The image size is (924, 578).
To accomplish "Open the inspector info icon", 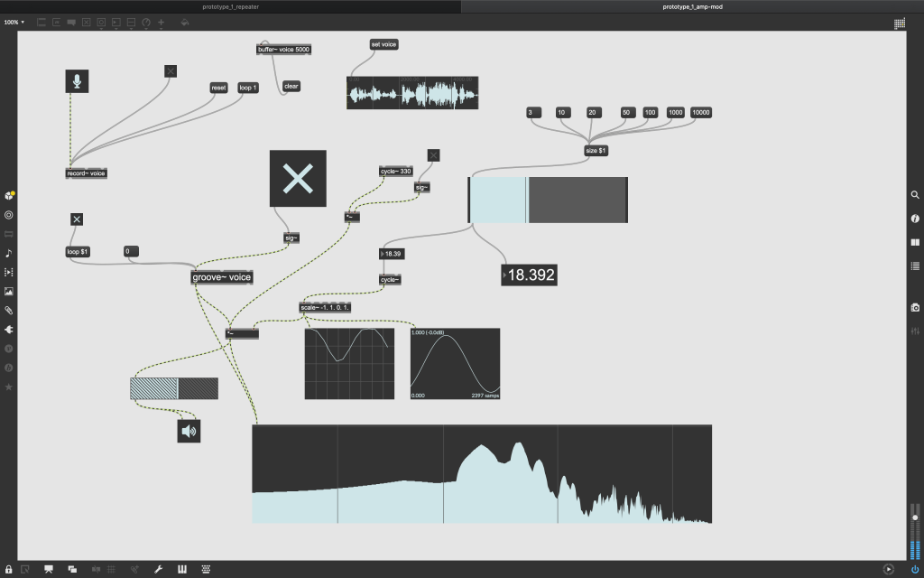I will 915,219.
